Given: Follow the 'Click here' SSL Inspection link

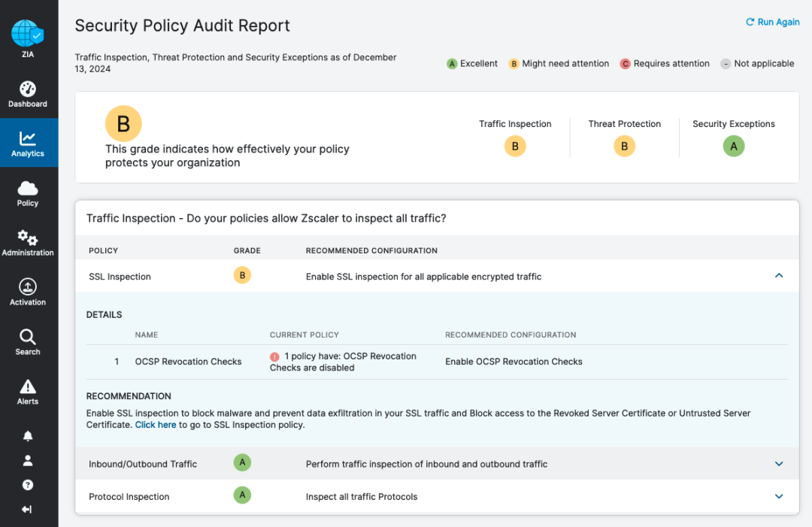Looking at the screenshot, I should [x=156, y=425].
